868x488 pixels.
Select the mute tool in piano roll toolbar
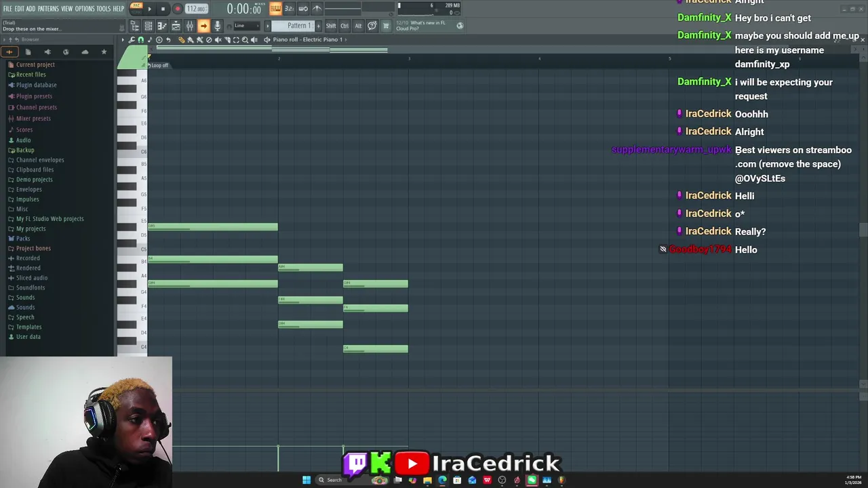(x=218, y=40)
